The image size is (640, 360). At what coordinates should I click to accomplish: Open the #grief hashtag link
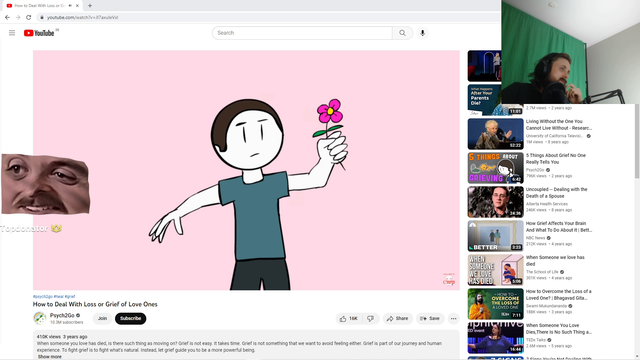70,296
